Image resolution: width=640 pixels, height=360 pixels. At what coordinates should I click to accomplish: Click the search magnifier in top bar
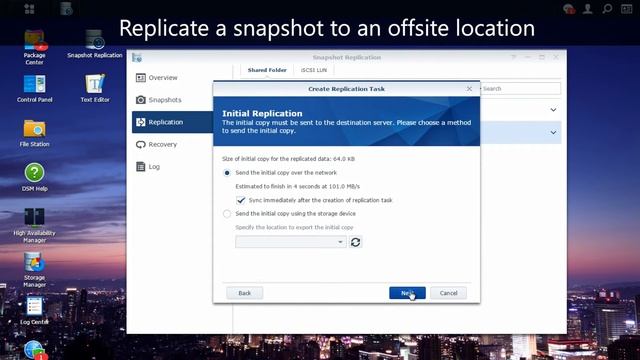607,9
